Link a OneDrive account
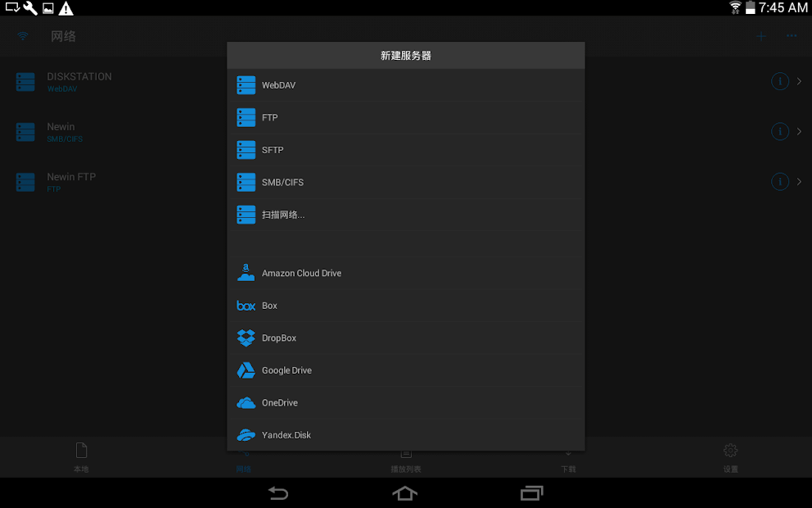This screenshot has height=508, width=812. pyautogui.click(x=405, y=402)
